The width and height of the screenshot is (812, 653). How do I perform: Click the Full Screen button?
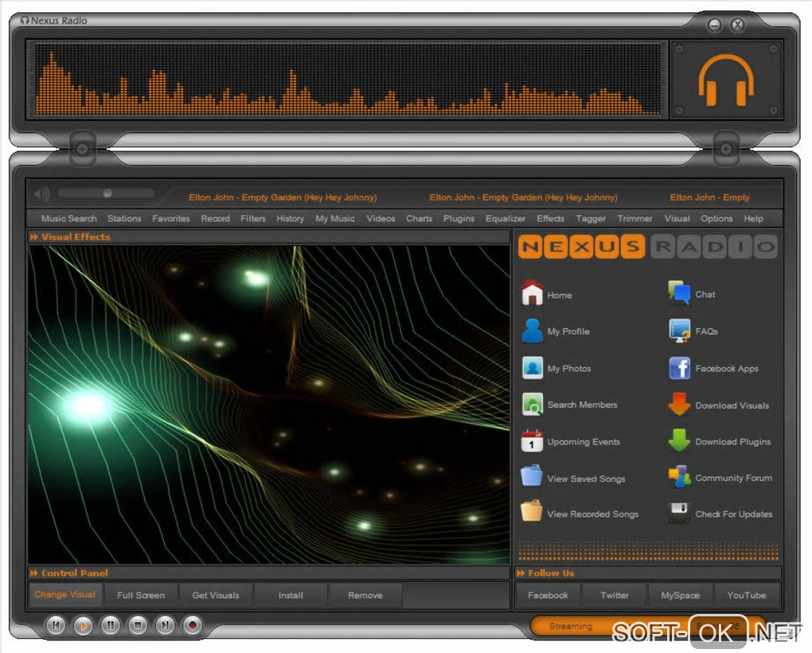point(141,595)
